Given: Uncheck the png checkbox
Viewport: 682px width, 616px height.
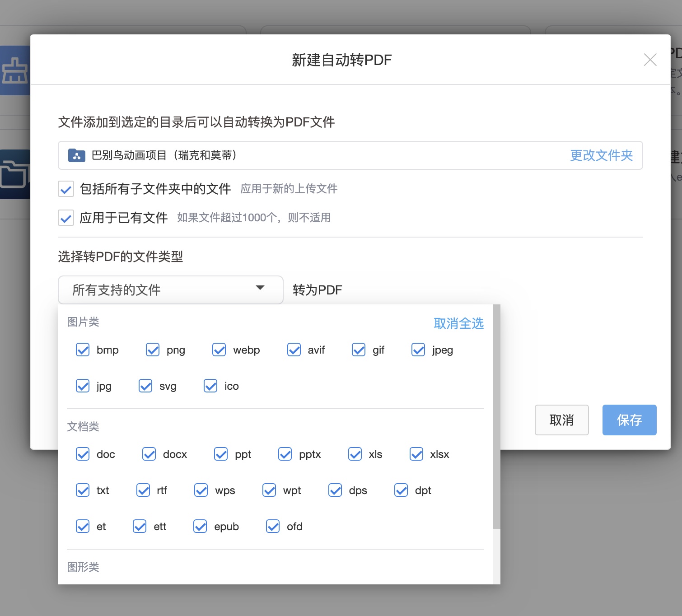Looking at the screenshot, I should point(153,350).
